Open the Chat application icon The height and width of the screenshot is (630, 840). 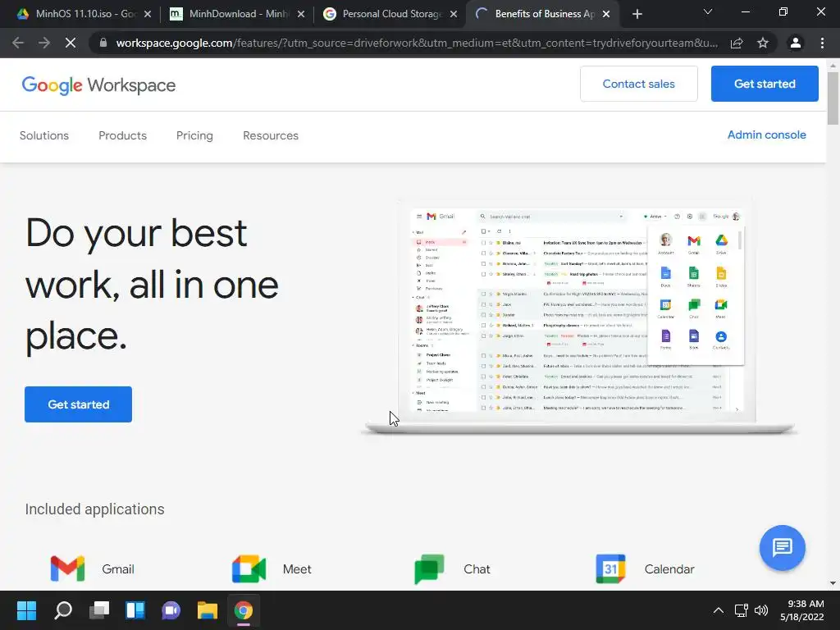tap(430, 569)
